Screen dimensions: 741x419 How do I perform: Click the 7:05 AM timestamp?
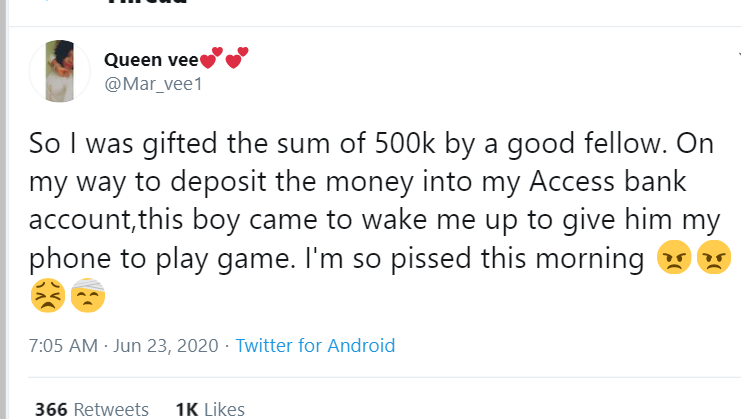[x=61, y=346]
